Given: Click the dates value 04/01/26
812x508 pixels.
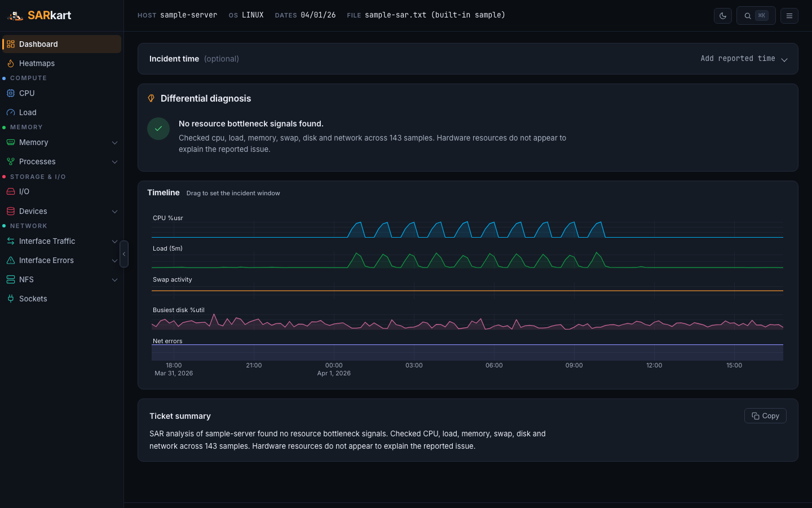Looking at the screenshot, I should 318,15.
